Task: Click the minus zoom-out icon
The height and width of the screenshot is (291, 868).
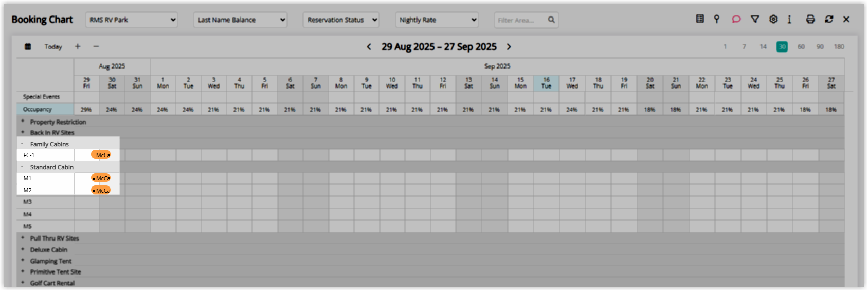Action: 96,46
